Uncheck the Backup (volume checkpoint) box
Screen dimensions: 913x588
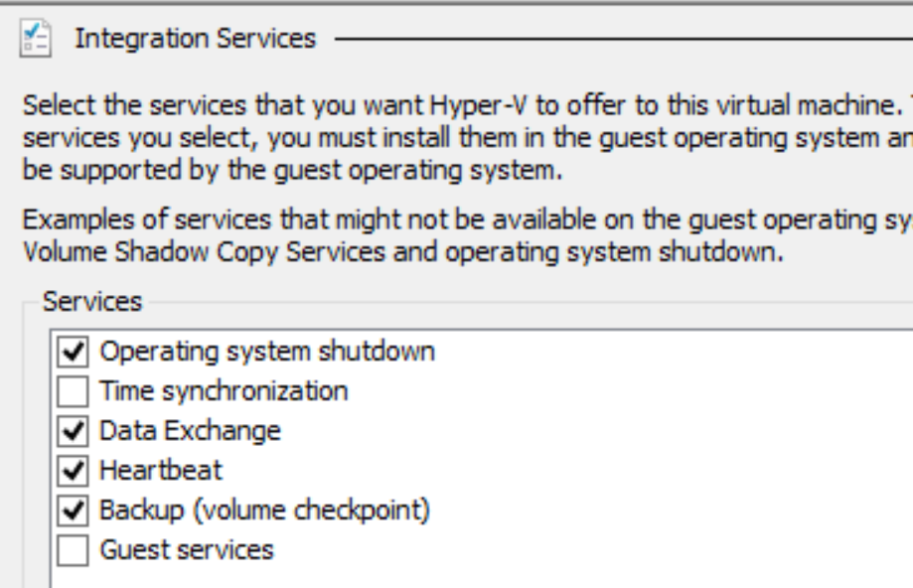click(73, 511)
